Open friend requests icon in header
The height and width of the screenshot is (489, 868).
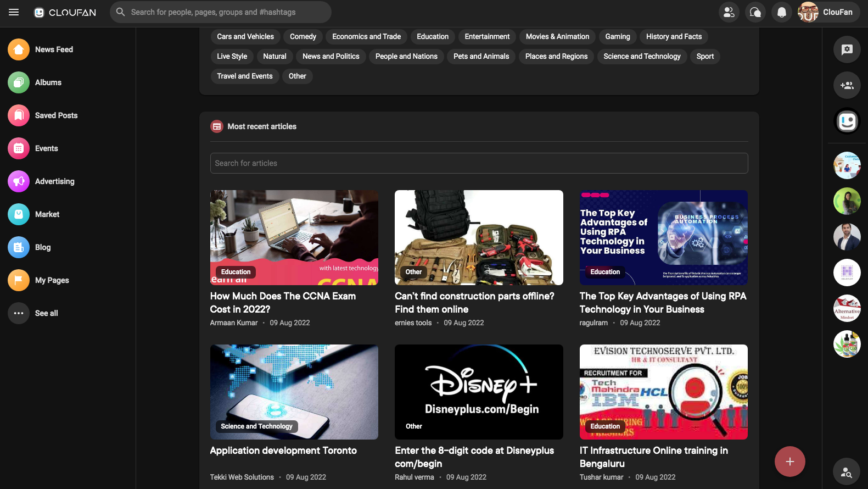tap(729, 12)
